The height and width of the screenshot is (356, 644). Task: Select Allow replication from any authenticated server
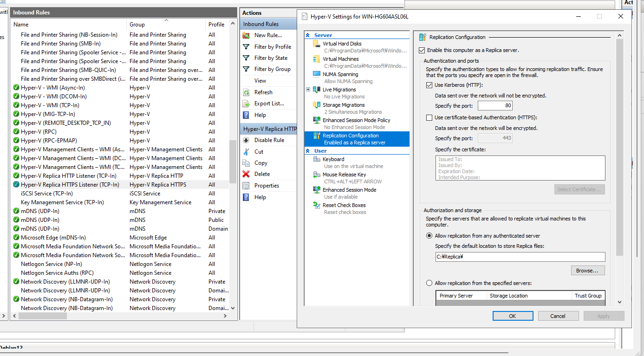coord(429,236)
